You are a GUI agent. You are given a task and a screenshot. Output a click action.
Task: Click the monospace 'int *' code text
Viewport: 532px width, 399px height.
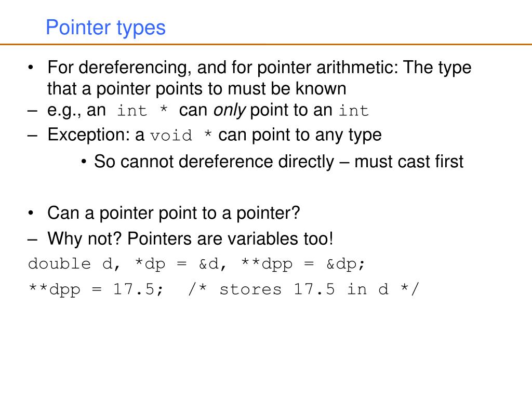pos(142,111)
